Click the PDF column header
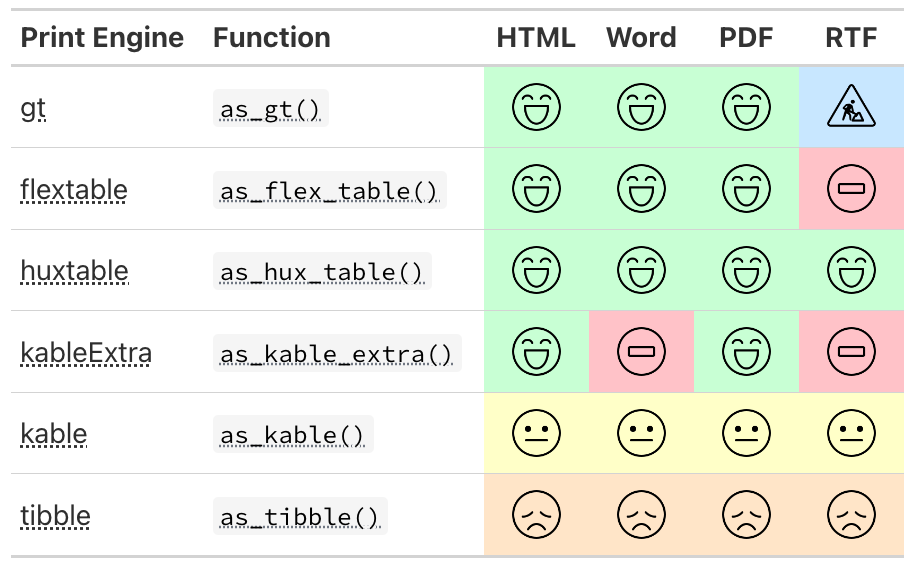The height and width of the screenshot is (564, 913). click(x=746, y=38)
